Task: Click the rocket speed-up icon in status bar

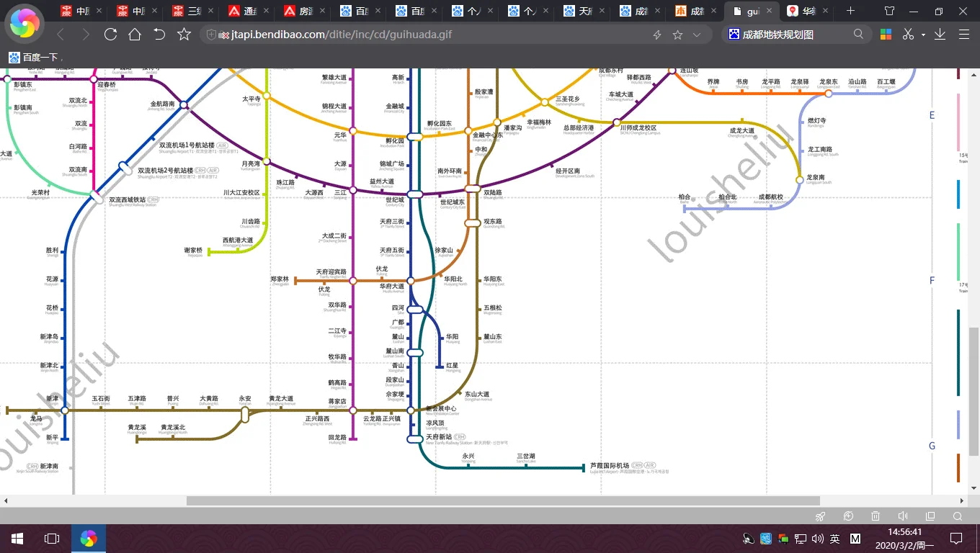Action: click(x=820, y=516)
